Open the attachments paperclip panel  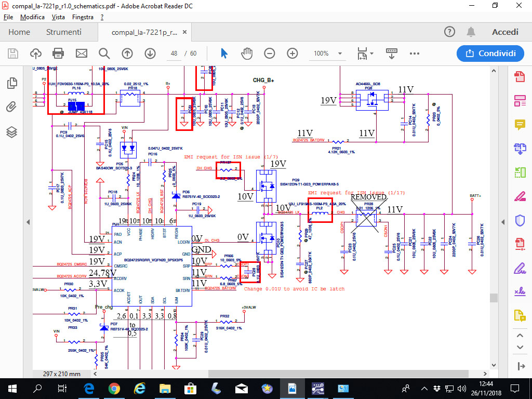[11, 108]
